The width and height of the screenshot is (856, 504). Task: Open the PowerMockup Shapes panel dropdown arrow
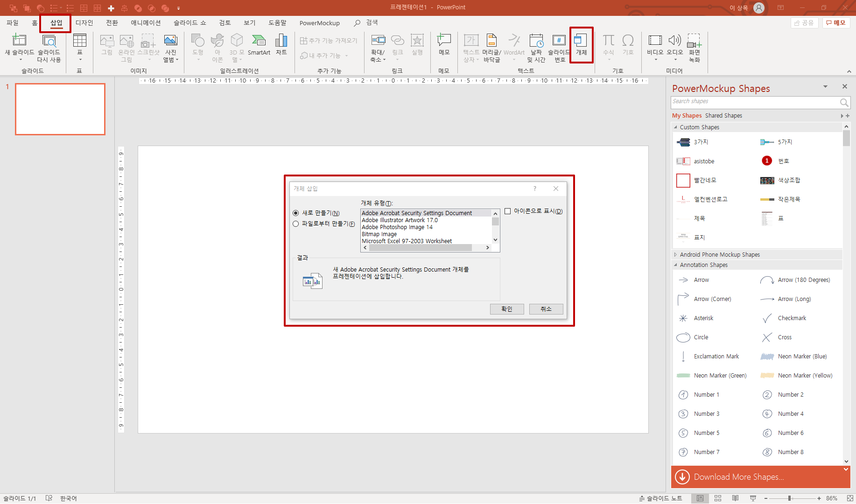[x=825, y=87]
